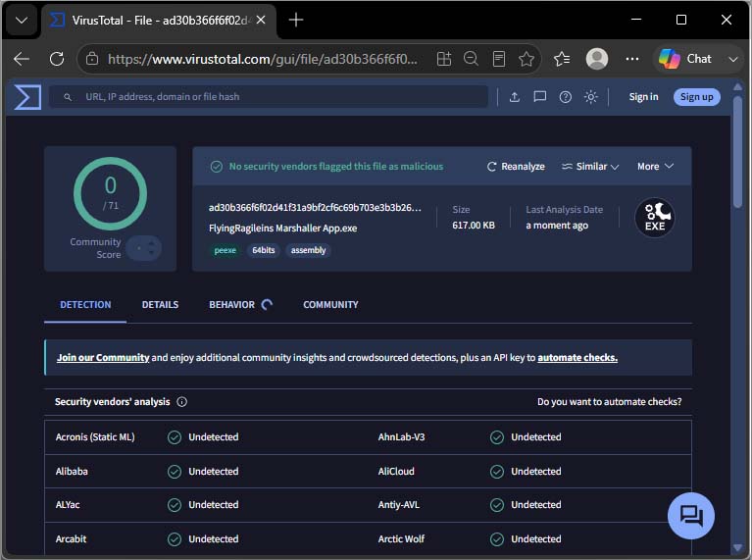
Task: Click the 0/71 detection score circle
Action: (111, 194)
